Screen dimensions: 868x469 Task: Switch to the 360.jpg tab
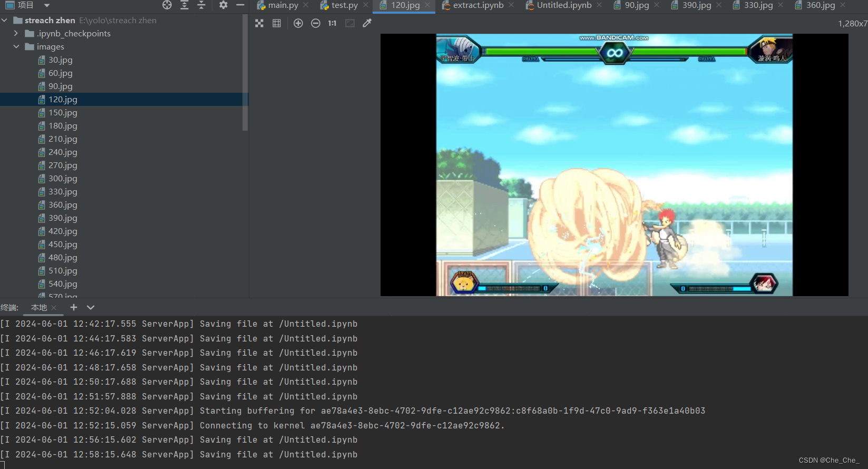[x=820, y=5]
